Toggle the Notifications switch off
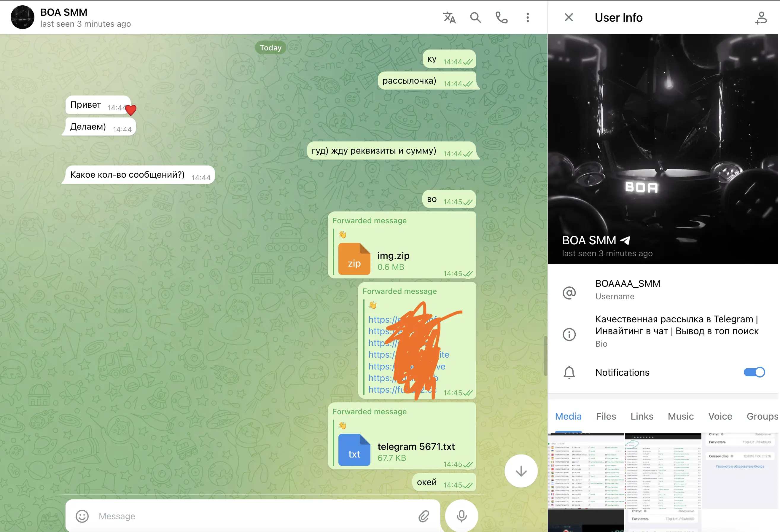 754,372
